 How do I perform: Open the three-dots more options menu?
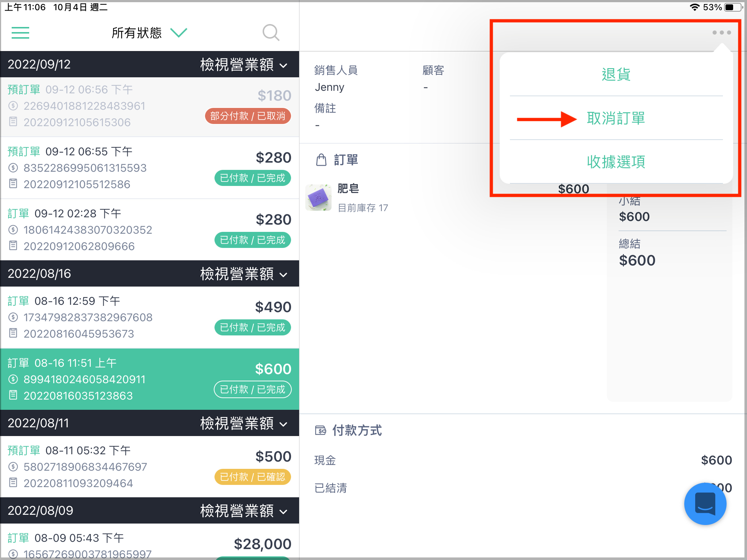[721, 32]
